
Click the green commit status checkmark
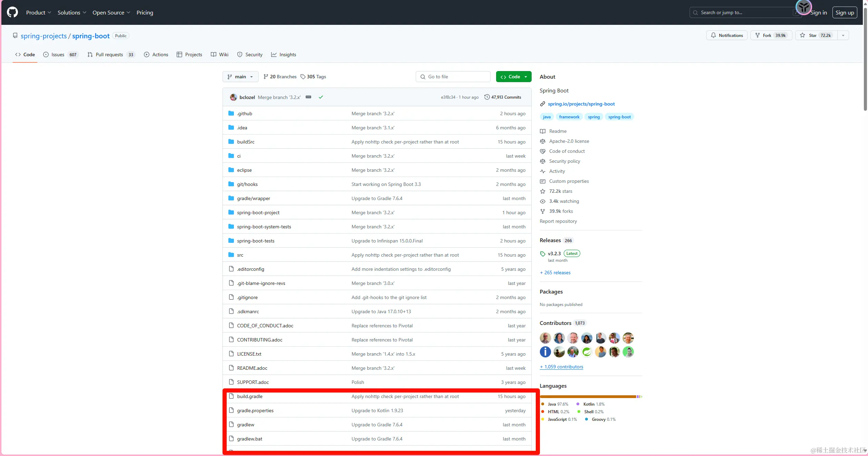click(321, 97)
